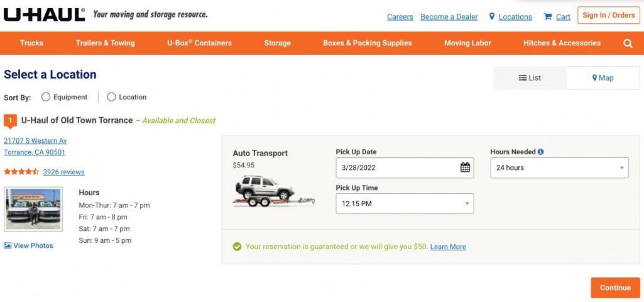644x302 pixels.
Task: Select the Equipment sort radio button
Action: (x=46, y=97)
